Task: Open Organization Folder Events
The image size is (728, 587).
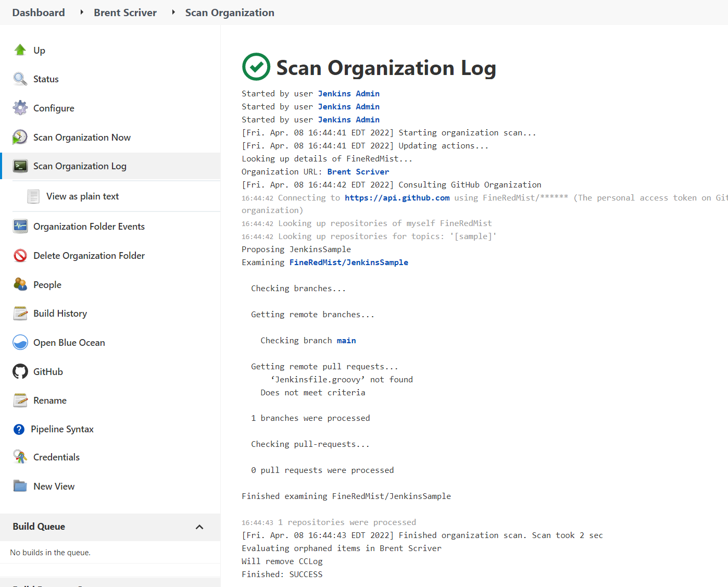Action: coord(89,227)
